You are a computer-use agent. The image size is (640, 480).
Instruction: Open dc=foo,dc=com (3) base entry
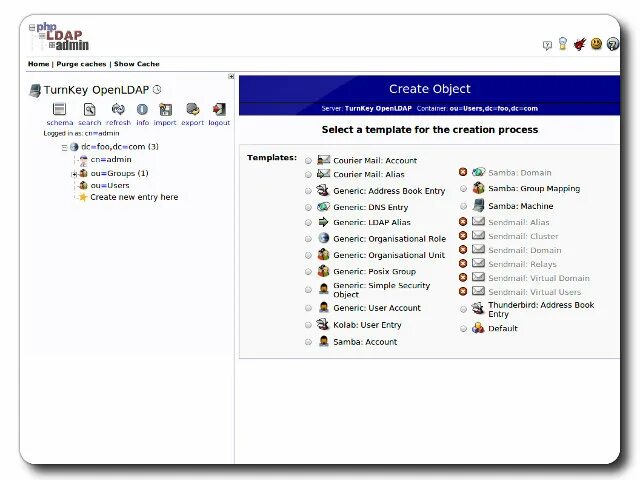[x=120, y=147]
